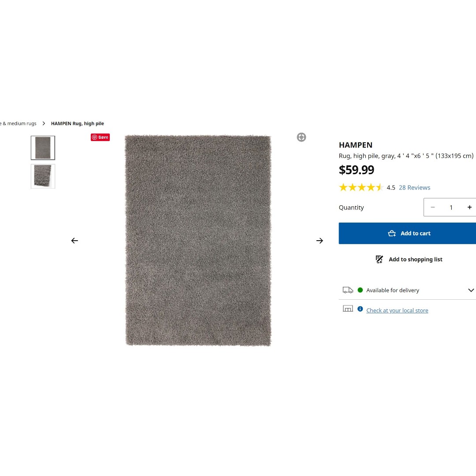The width and height of the screenshot is (476, 476).
Task: Show previous product image with left arrow
Action: click(74, 241)
